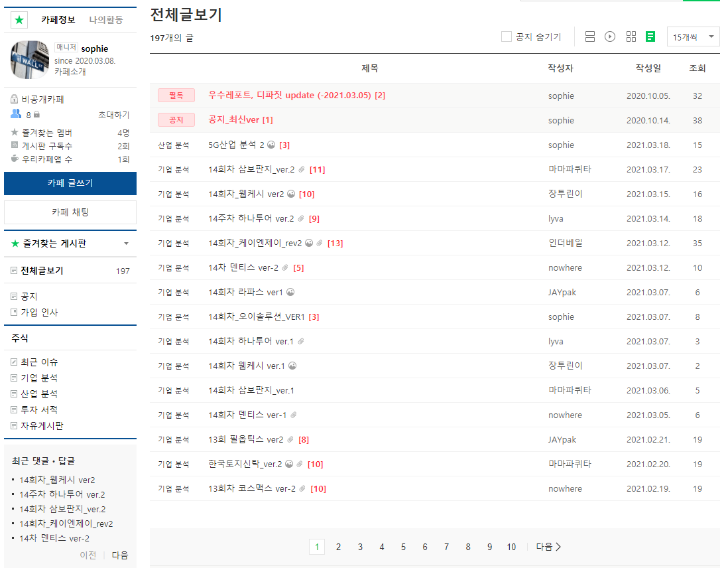Click the cafe profile thumbnail image
Image resolution: width=728 pixels, height=568 pixels.
tap(30, 60)
